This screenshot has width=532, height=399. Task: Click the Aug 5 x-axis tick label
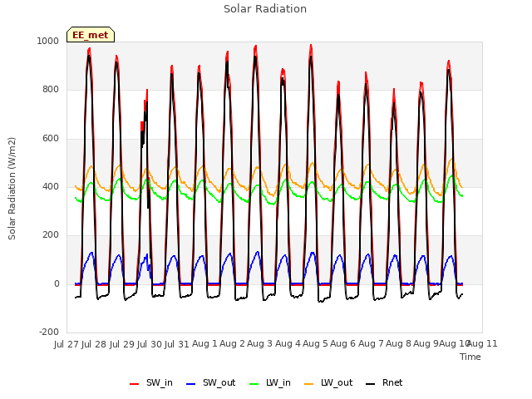[316, 344]
